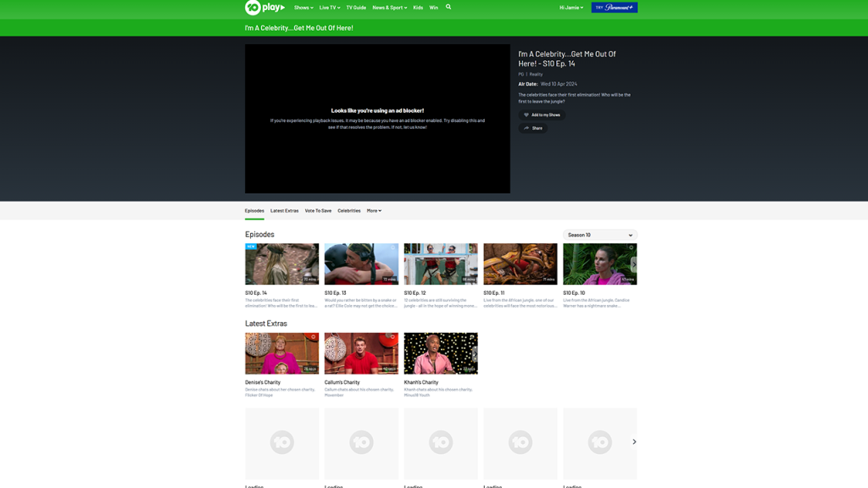Play the S10 Ep. 10 thumbnail
Screen dimensions: 868x488
click(600, 264)
